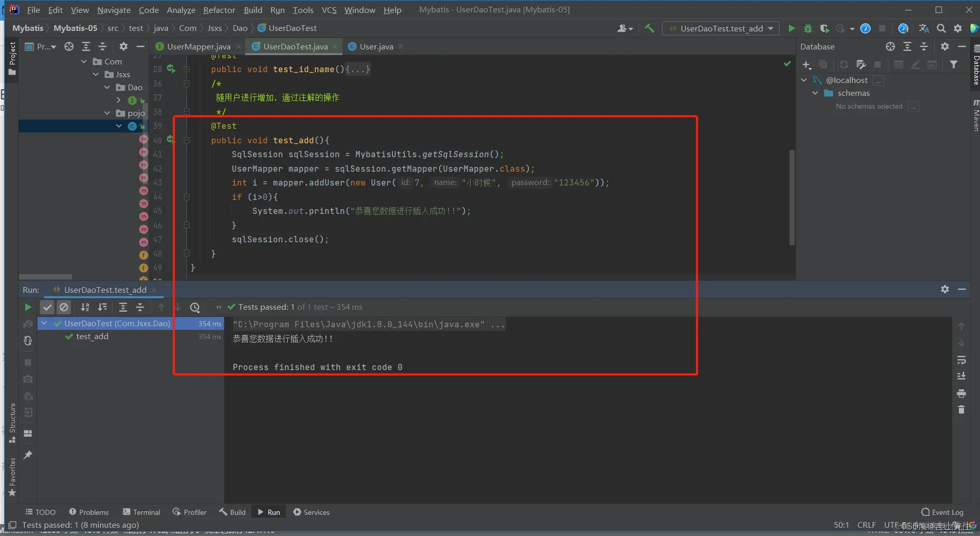Collapse the Com folder in project tree
980x536 pixels.
click(x=84, y=61)
